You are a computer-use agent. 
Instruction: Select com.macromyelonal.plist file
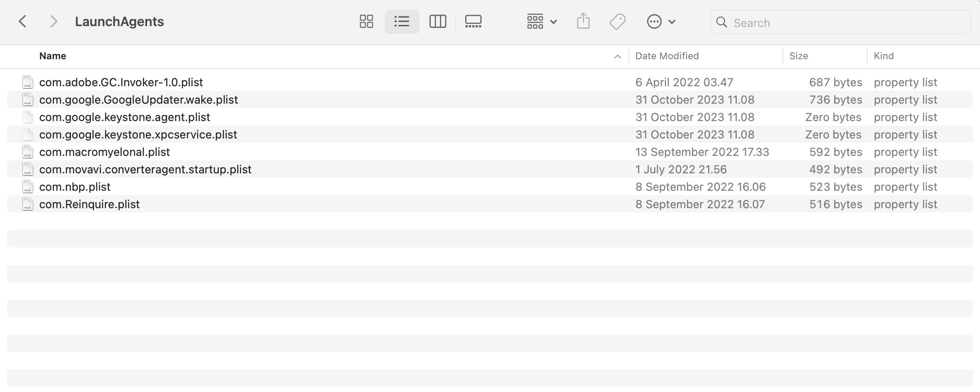pyautogui.click(x=490, y=152)
